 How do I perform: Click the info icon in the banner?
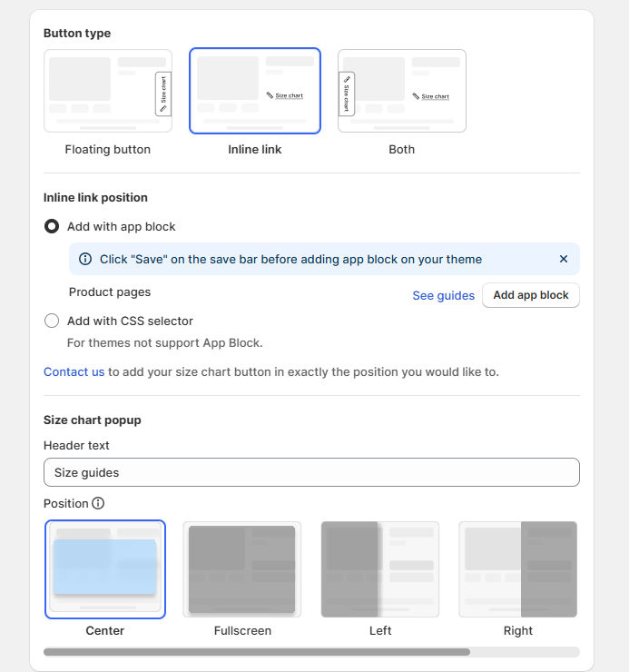coord(85,259)
